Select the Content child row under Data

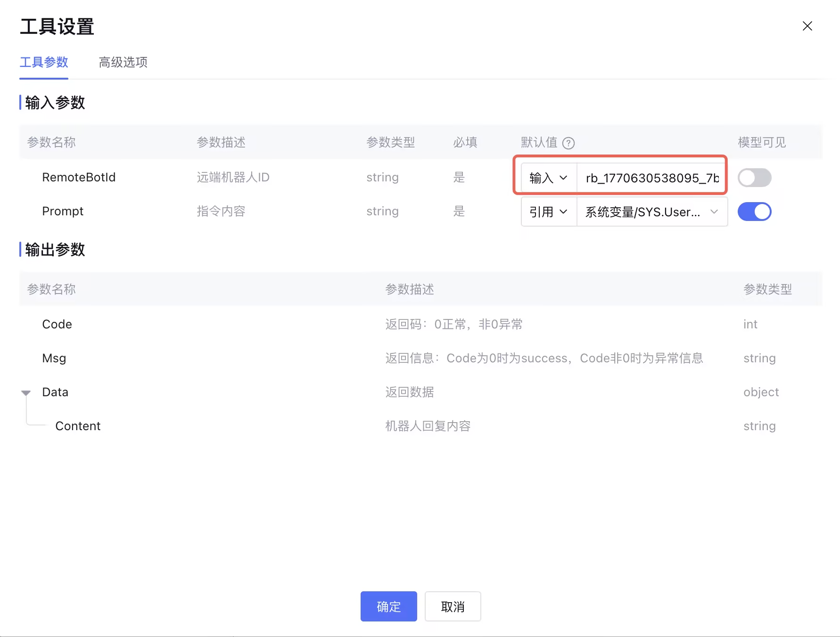[x=421, y=426]
